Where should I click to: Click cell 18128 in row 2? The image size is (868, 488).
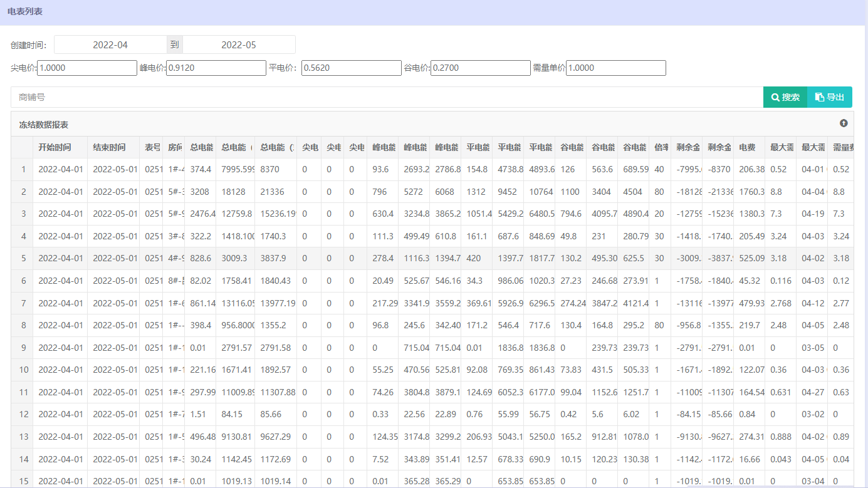(x=235, y=192)
